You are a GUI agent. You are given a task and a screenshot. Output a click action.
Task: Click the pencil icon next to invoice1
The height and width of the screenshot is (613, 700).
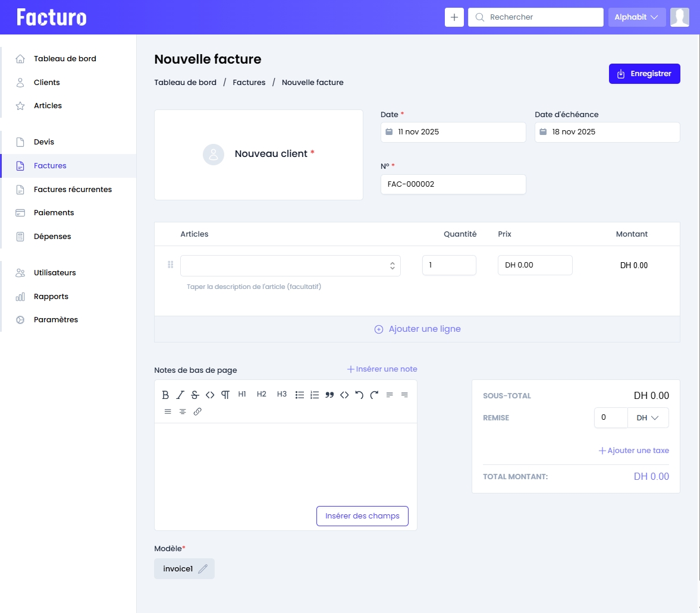pos(203,569)
